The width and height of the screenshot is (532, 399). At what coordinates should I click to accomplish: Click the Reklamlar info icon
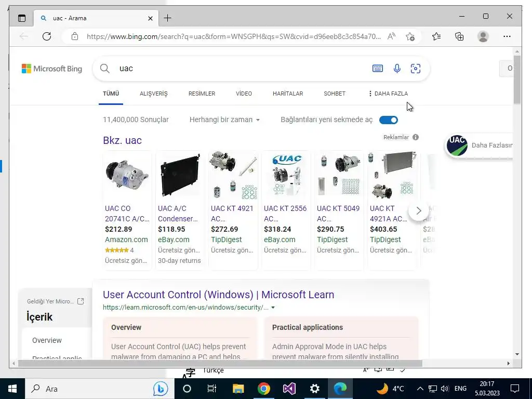tap(416, 137)
